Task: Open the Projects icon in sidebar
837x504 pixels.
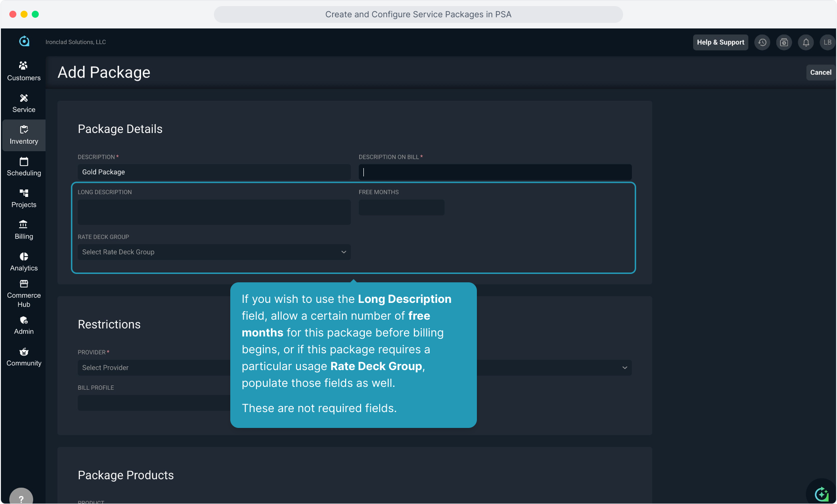Action: pos(23,193)
